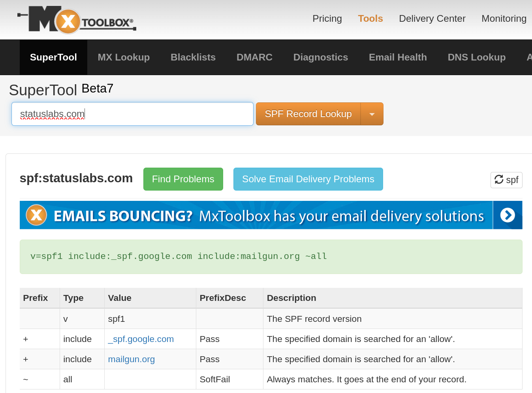Open the Email Health tab
This screenshot has width=532, height=393.
(398, 57)
